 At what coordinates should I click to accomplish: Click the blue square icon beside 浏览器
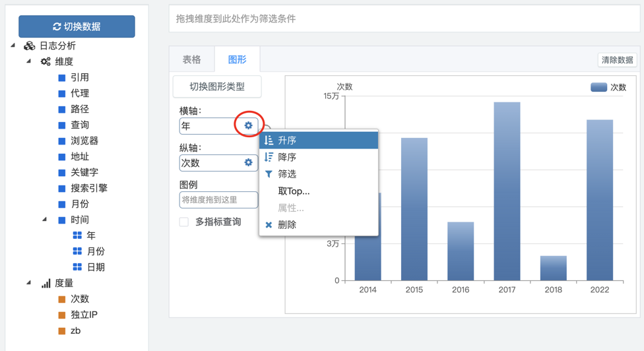pyautogui.click(x=62, y=141)
